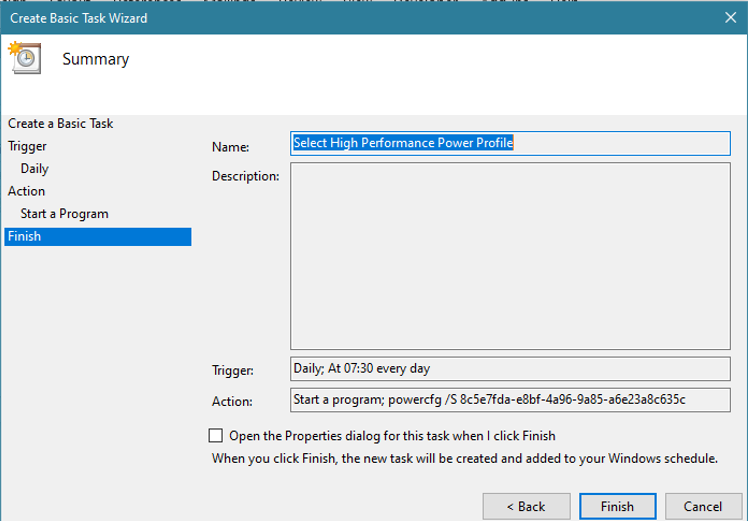
Task: Cancel the task wizard
Action: tap(703, 506)
